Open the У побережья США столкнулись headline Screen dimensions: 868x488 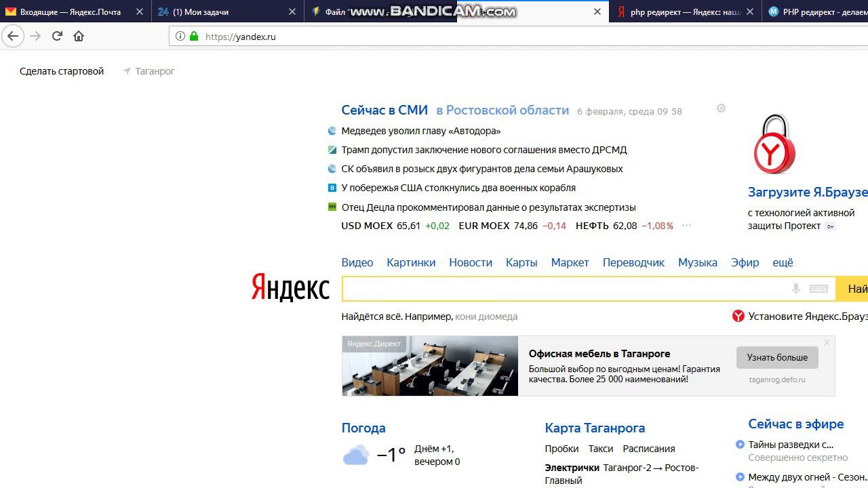[458, 188]
